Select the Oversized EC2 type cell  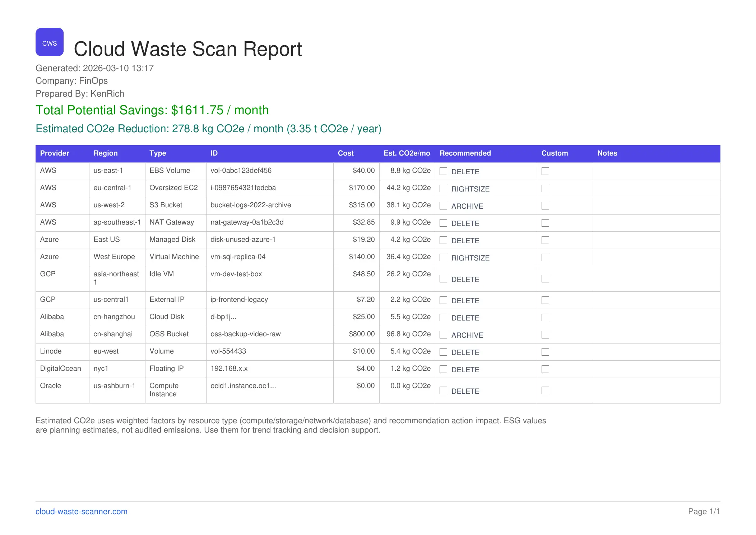(176, 188)
